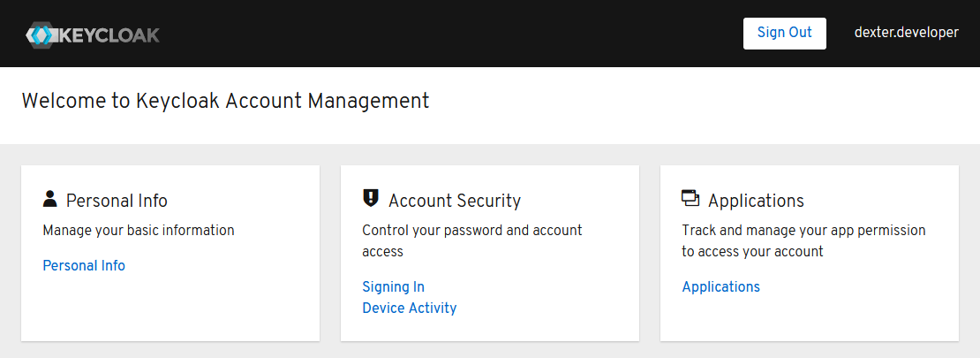Click the Welcome to Keycloak Account Management title
The image size is (980, 358).
tap(225, 101)
